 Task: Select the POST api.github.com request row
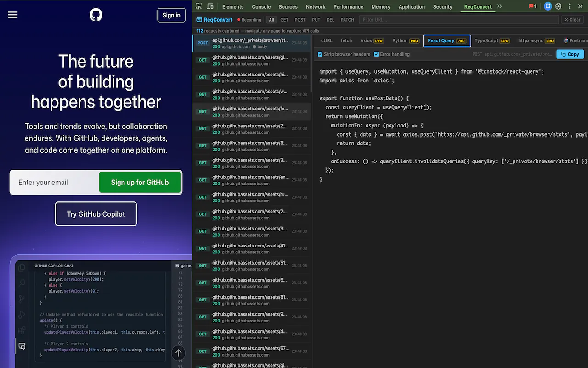[x=252, y=43]
